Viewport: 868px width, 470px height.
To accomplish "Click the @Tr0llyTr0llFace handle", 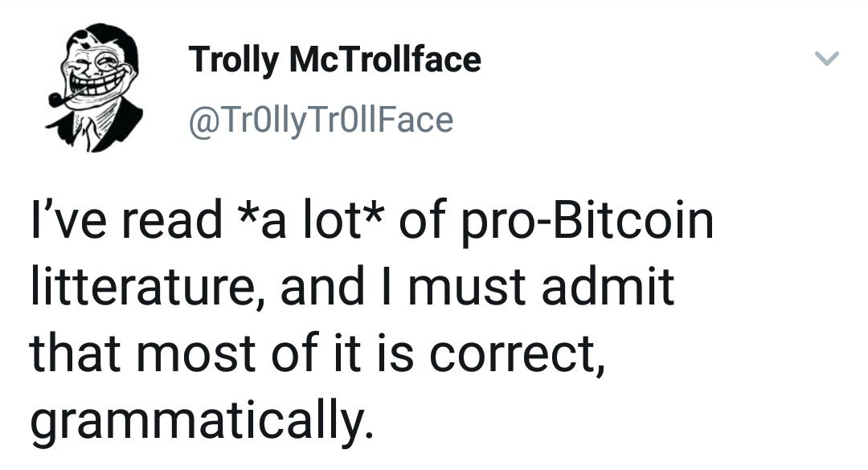I will click(321, 120).
